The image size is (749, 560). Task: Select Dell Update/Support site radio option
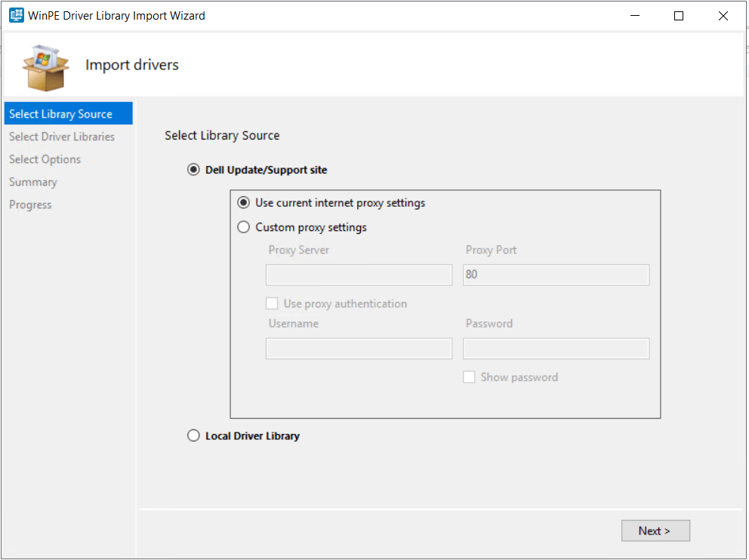193,170
